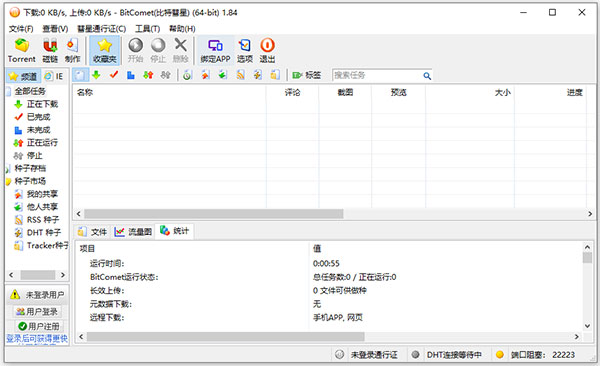The width and height of the screenshot is (600, 366).
Task: Switch to the 频道 sidebar tab
Action: (x=23, y=76)
